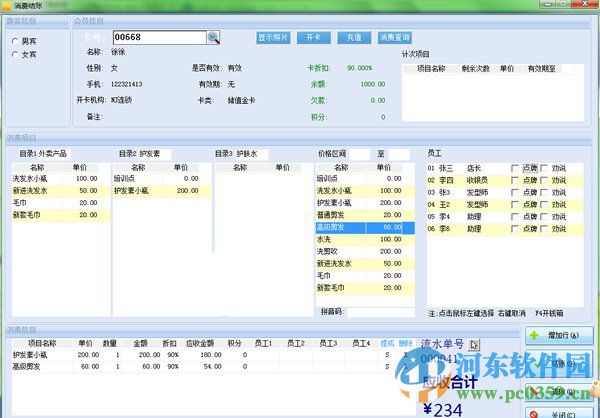Tick 劝说 for 05 李4
The width and height of the screenshot is (600, 418).
tap(544, 217)
